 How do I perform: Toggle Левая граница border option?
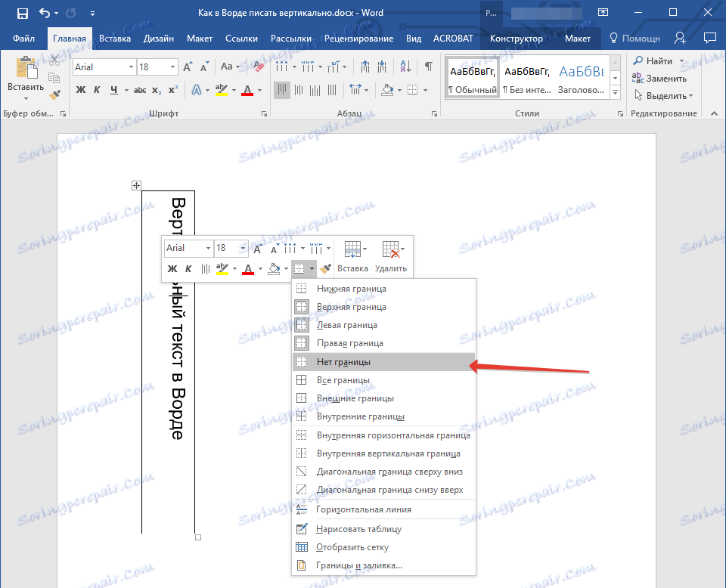(x=346, y=325)
